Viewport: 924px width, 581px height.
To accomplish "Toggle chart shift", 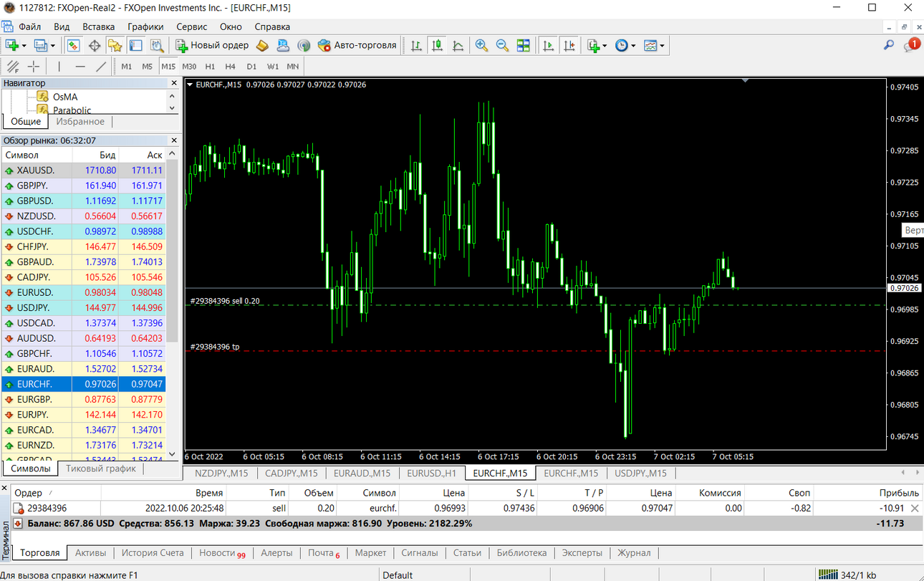I will pos(569,45).
